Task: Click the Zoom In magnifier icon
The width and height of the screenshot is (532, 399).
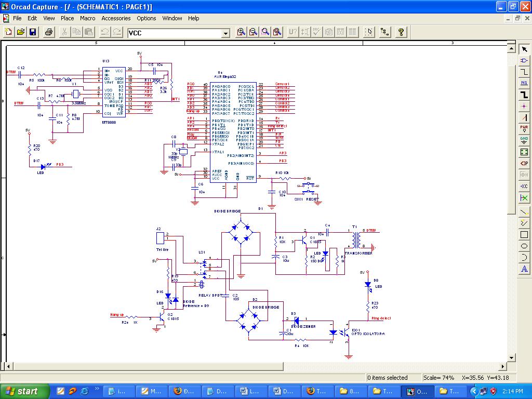Action: coord(241,32)
